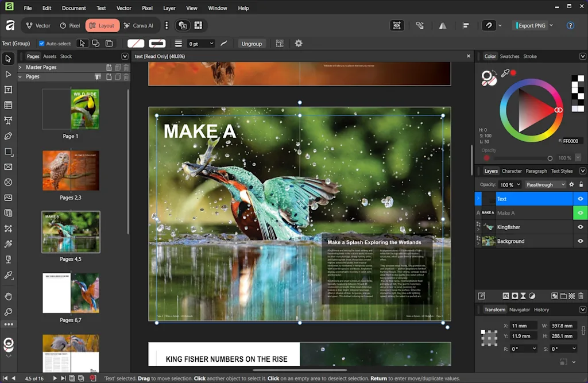Choose the Frame Text tool
The image size is (588, 383).
pos(8,90)
